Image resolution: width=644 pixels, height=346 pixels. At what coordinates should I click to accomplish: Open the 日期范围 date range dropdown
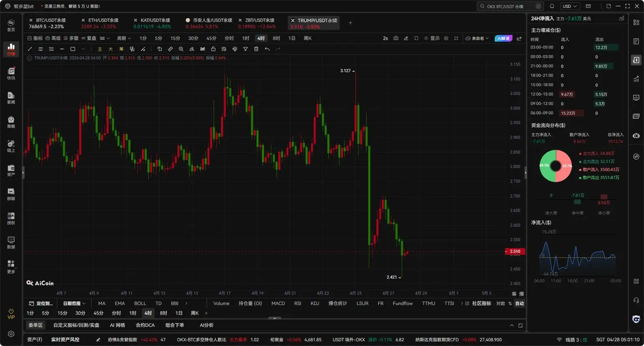(x=74, y=303)
